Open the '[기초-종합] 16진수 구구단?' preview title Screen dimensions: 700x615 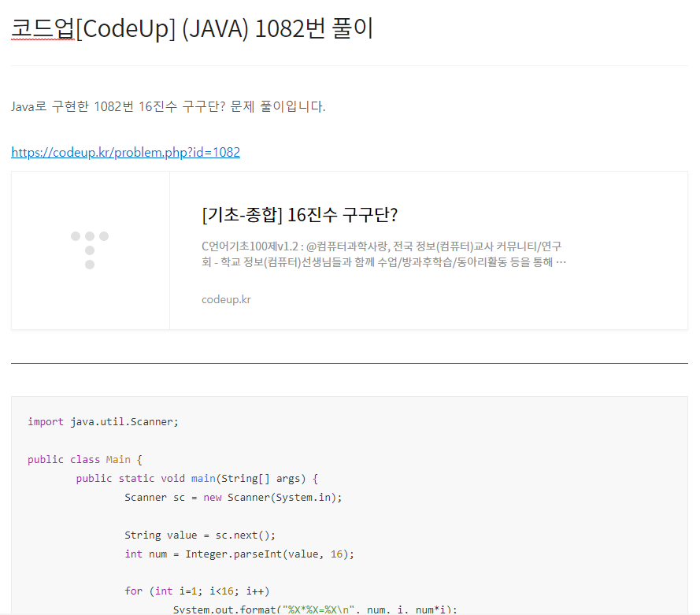(299, 215)
